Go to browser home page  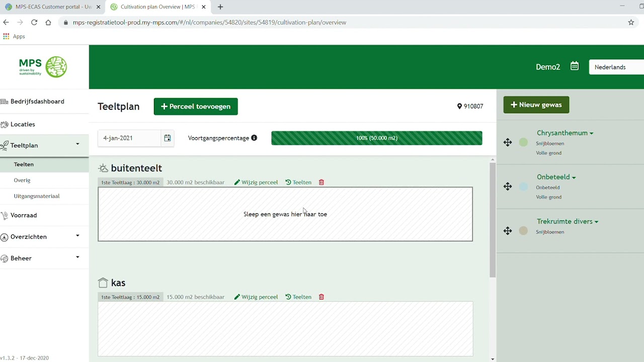(x=48, y=22)
